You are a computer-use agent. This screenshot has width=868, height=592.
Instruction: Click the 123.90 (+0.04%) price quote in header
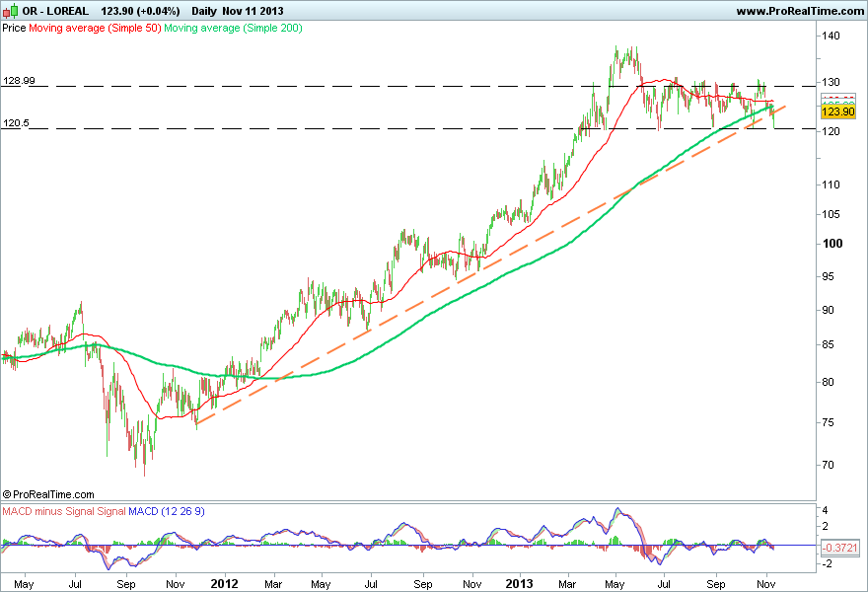click(140, 11)
